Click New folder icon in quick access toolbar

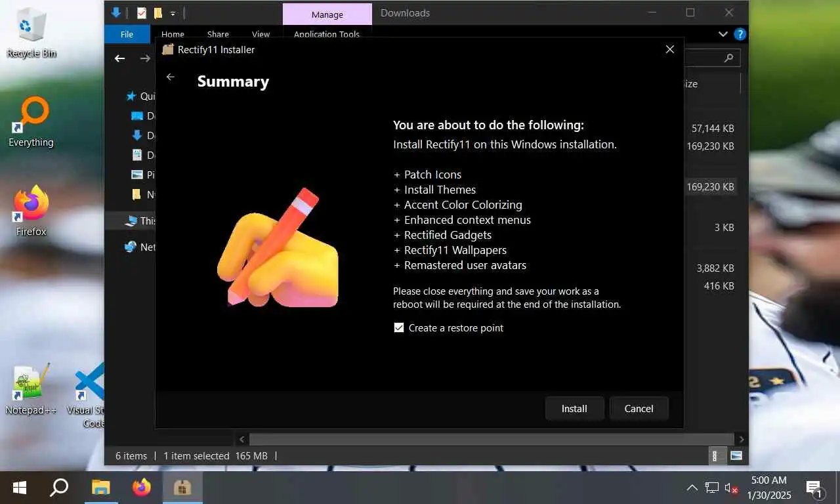coord(157,12)
